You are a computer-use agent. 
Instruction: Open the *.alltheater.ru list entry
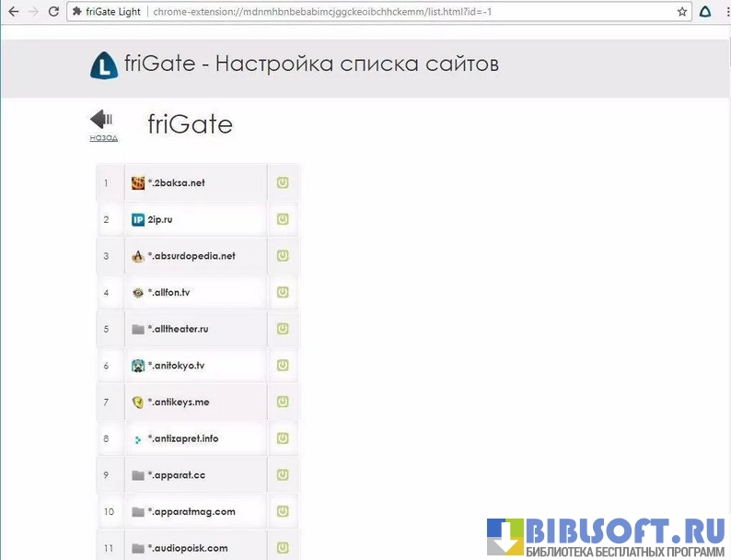[178, 329]
